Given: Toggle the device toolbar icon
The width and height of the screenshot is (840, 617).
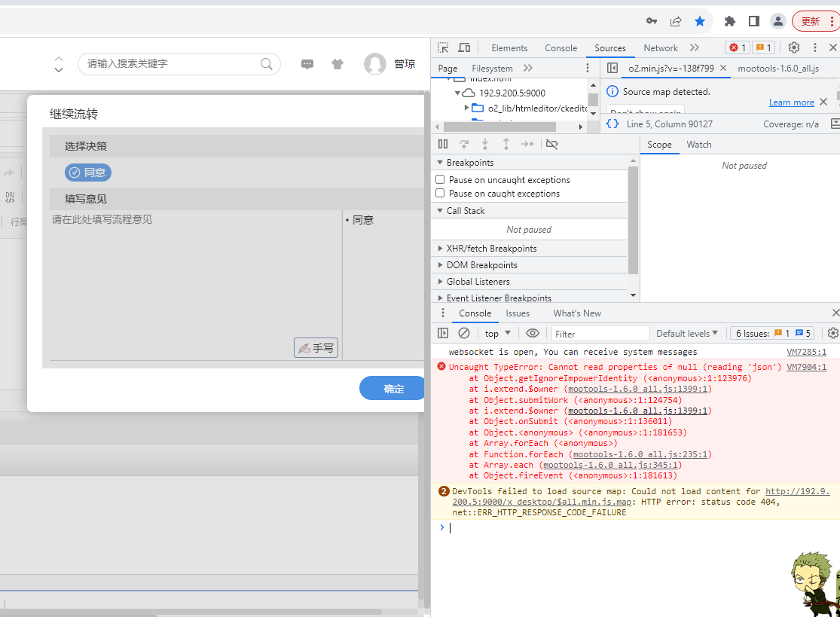Looking at the screenshot, I should (464, 47).
